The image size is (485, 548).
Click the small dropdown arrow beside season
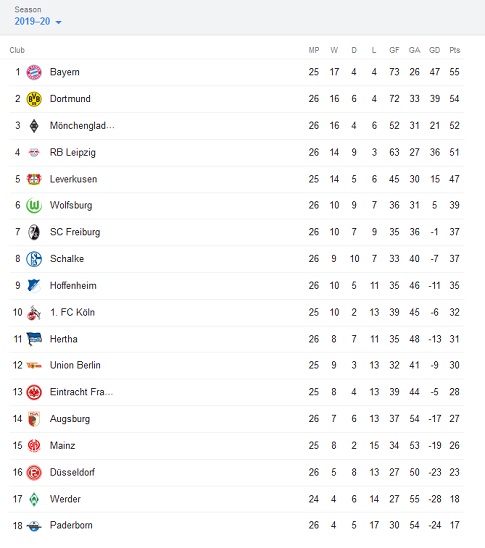(x=58, y=22)
